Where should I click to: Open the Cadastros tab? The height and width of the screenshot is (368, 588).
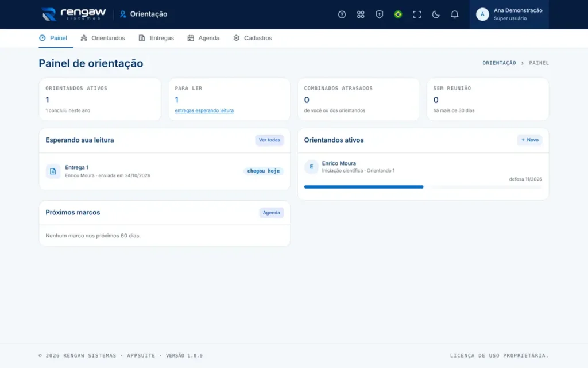coord(253,38)
